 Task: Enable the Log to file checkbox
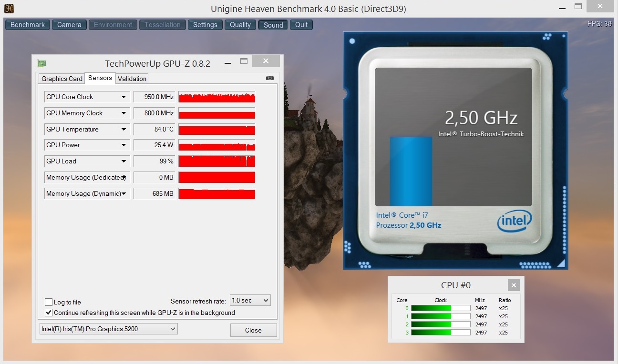(49, 302)
